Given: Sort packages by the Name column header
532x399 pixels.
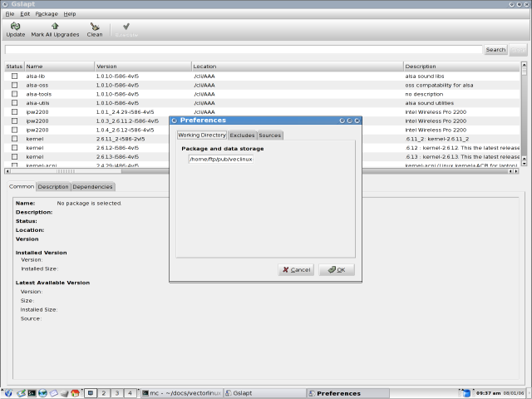Looking at the screenshot, I should [x=58, y=66].
